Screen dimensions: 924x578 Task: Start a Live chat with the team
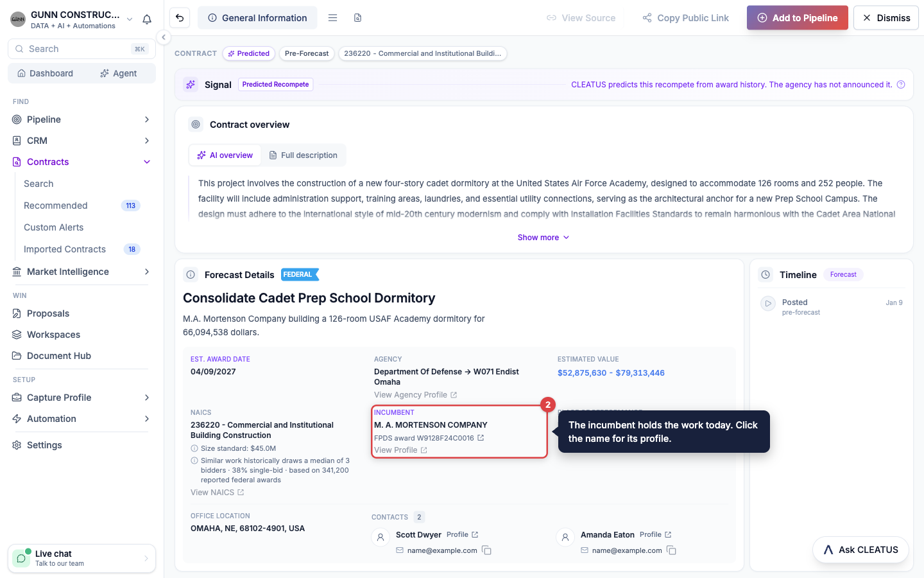pyautogui.click(x=81, y=559)
